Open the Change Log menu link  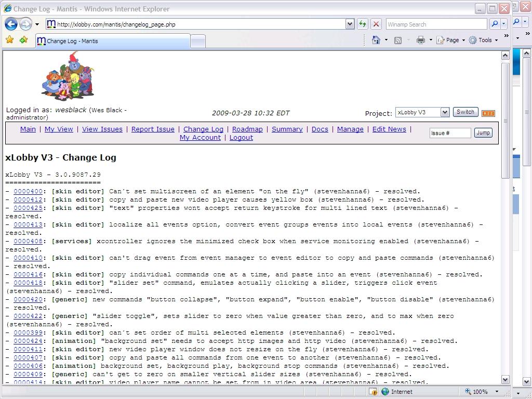(203, 129)
